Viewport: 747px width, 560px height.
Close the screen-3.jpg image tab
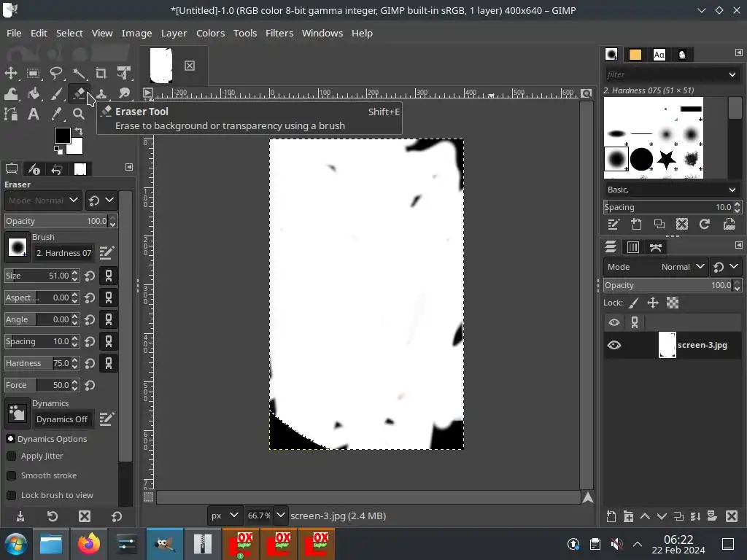click(190, 66)
